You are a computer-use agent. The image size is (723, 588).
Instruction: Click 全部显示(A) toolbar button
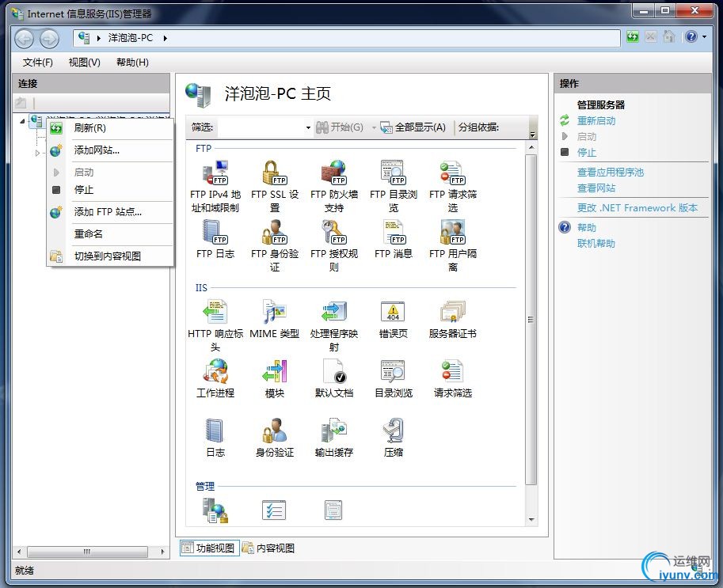(x=413, y=127)
